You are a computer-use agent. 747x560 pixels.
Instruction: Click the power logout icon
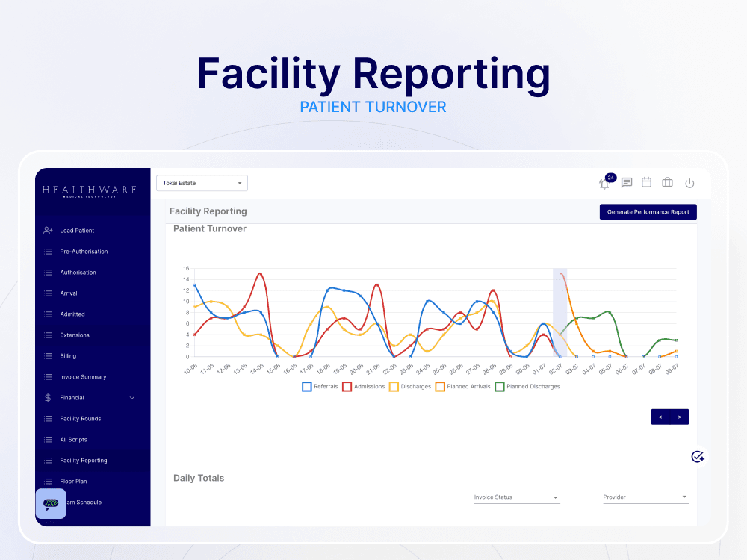pyautogui.click(x=689, y=184)
